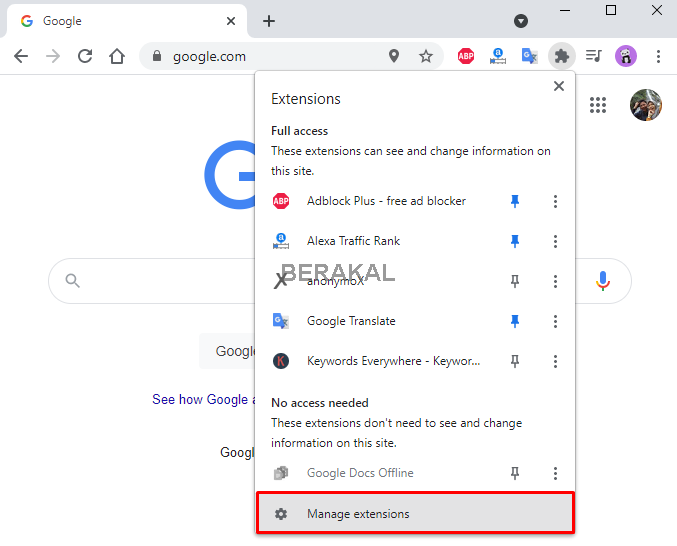677x546 pixels.
Task: Open Chrome's three-dot main menu
Action: 658,56
